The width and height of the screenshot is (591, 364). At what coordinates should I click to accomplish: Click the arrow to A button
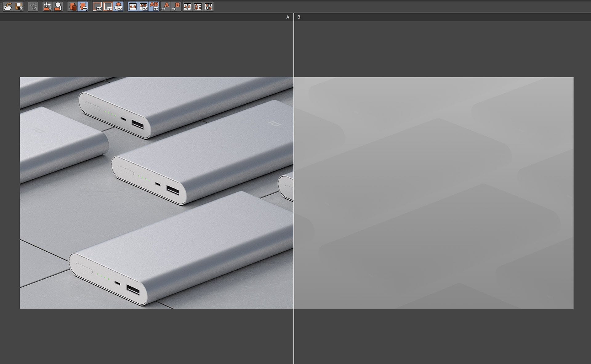tap(165, 6)
